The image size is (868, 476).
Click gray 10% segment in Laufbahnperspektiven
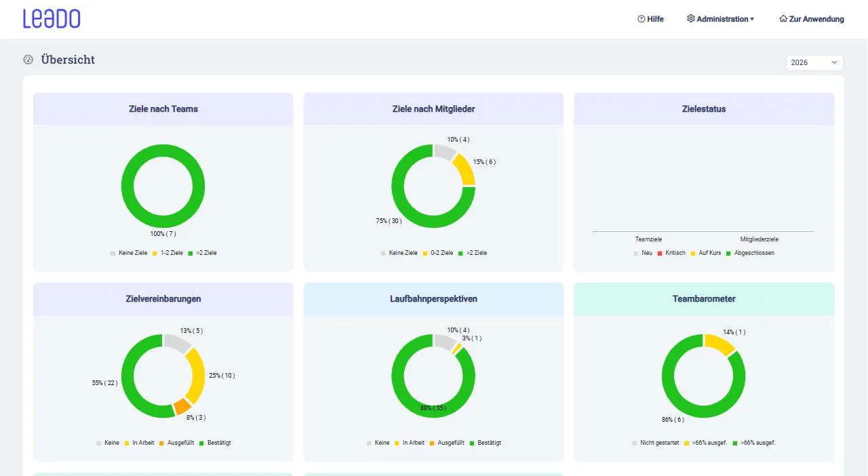pos(444,340)
